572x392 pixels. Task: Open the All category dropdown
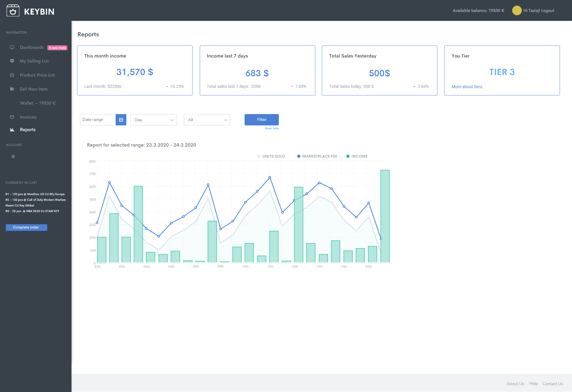[x=207, y=120]
